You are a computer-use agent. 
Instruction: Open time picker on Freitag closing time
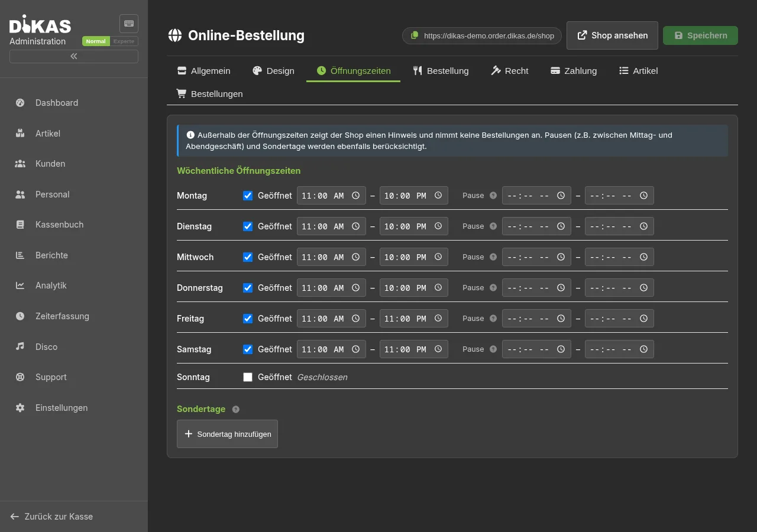coord(438,319)
